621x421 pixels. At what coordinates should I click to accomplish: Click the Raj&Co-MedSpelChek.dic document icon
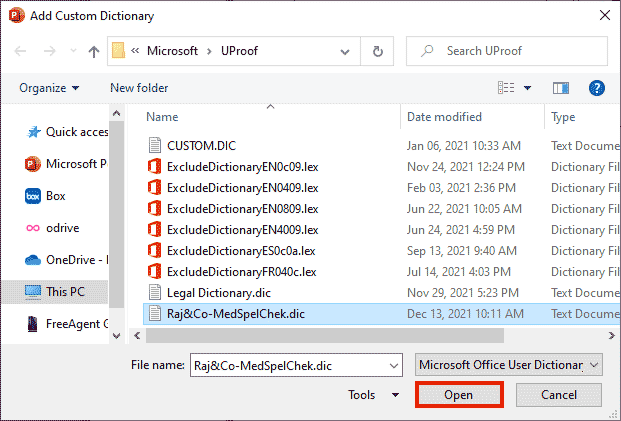[x=154, y=313]
